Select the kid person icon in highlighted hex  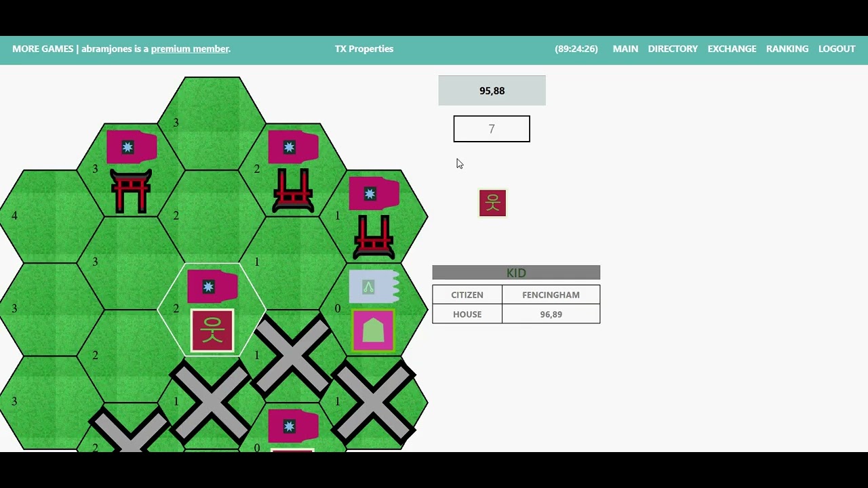click(x=212, y=331)
